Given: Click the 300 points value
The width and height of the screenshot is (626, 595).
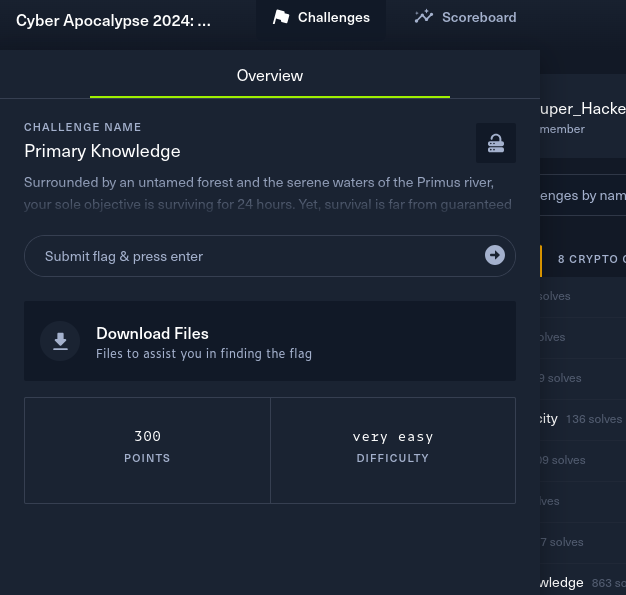Looking at the screenshot, I should [147, 436].
